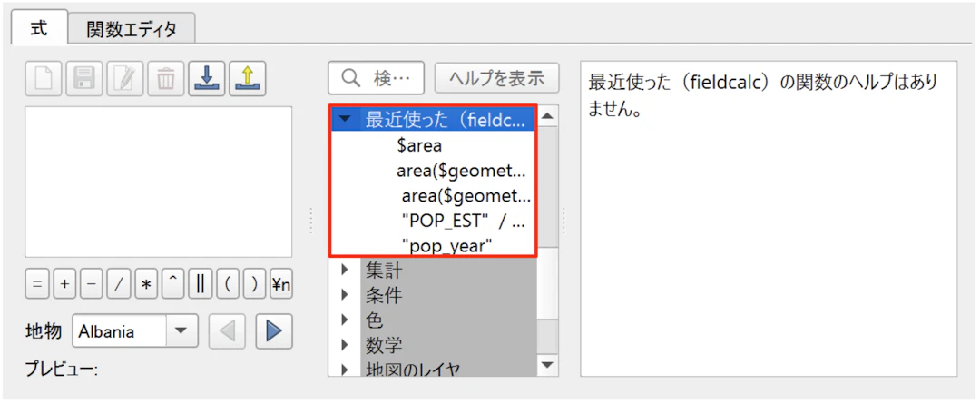
Task: Click the new file (clear expression) icon
Action: coord(44,79)
